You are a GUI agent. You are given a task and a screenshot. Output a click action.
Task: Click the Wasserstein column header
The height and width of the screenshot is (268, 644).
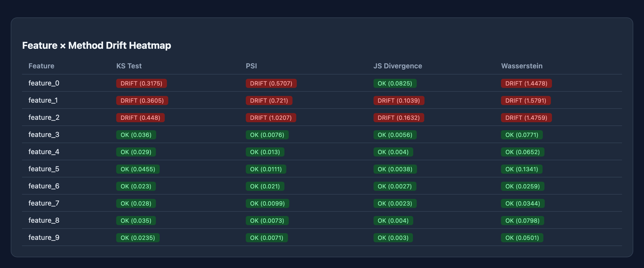[x=522, y=66]
